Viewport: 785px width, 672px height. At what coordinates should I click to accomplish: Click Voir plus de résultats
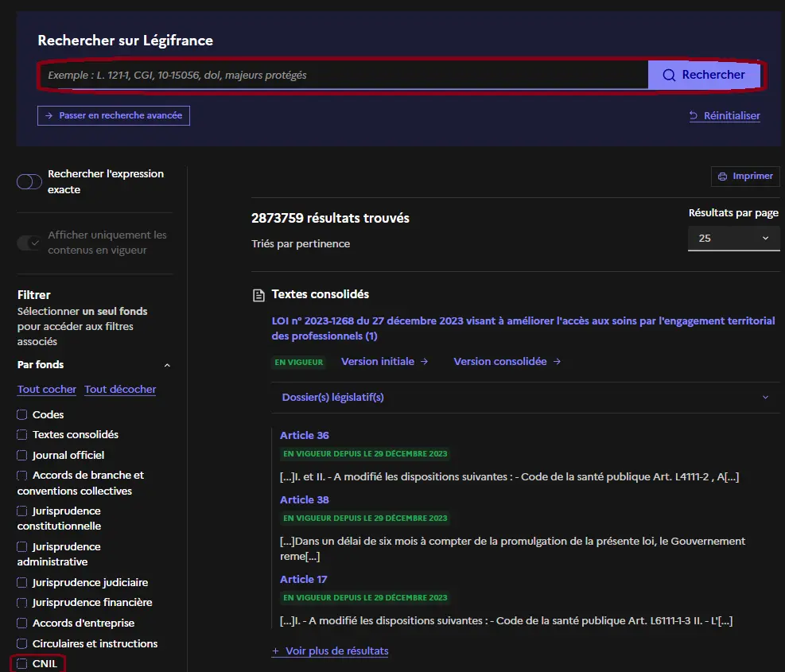pyautogui.click(x=330, y=651)
